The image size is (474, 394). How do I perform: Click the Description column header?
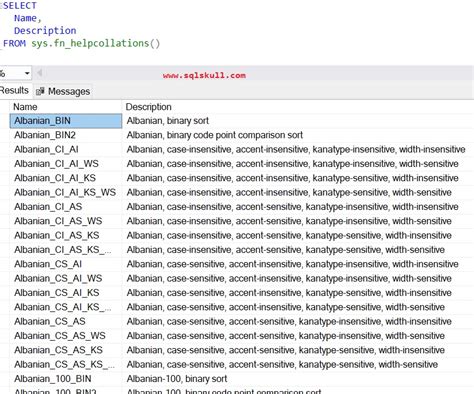[298, 107]
